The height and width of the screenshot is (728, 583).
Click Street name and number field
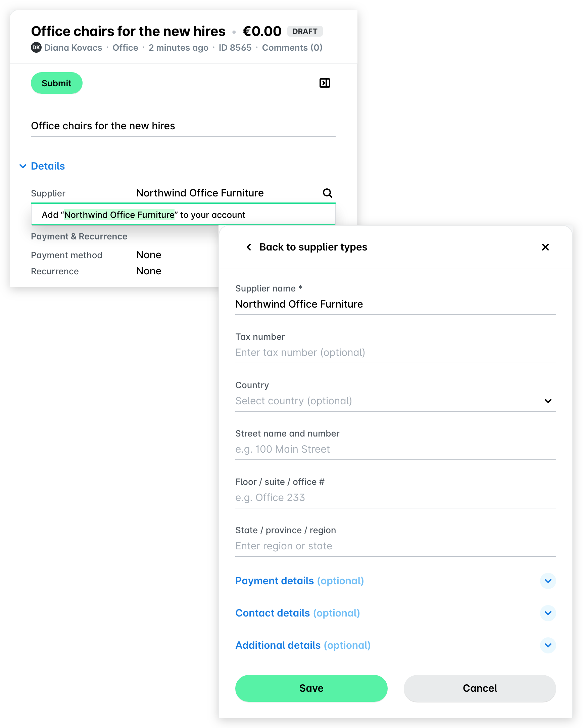(395, 449)
